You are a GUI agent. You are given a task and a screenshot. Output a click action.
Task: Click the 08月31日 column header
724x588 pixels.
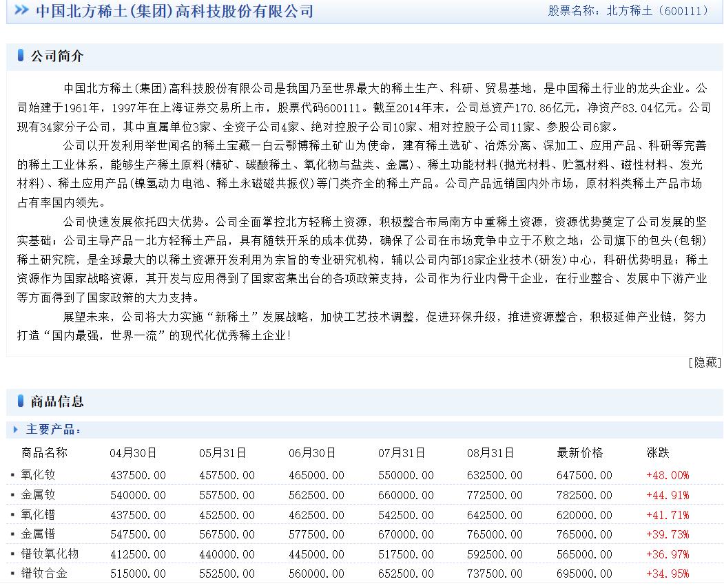[490, 453]
